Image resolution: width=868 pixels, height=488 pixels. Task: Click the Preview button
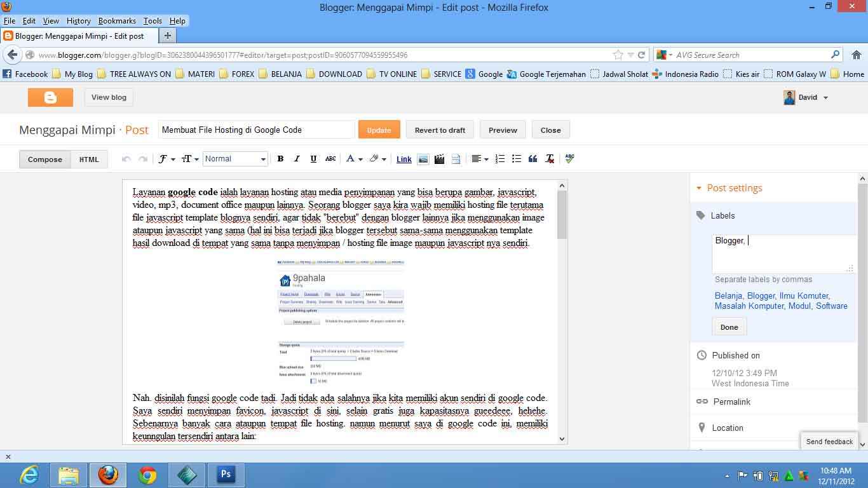pos(503,130)
